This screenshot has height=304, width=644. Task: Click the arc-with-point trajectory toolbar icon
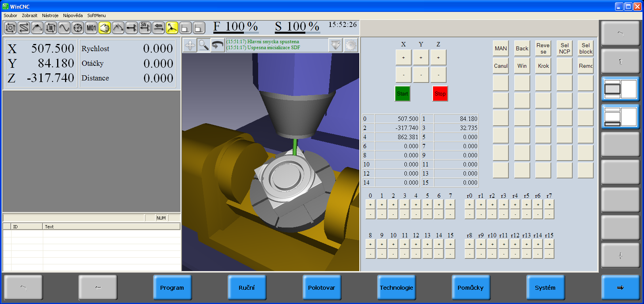37,28
